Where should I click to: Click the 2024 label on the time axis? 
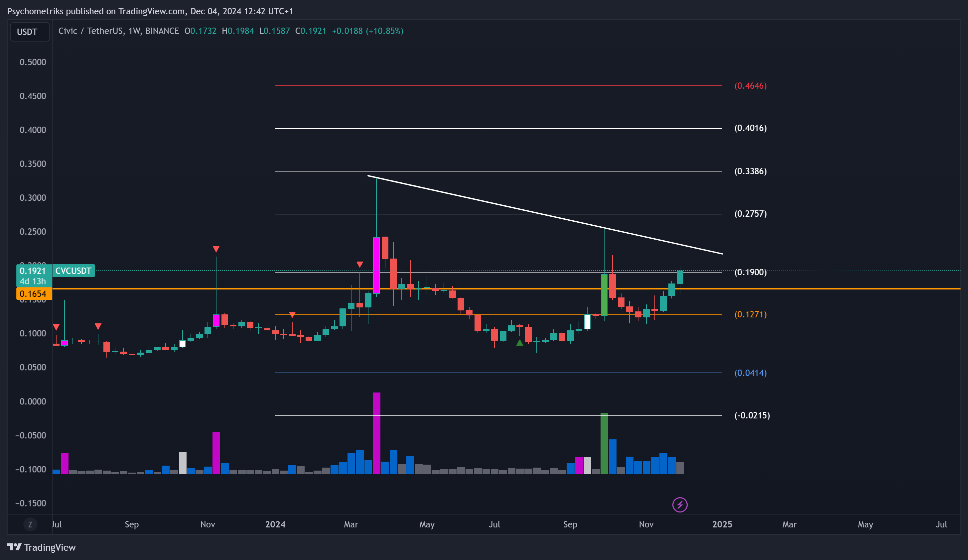(x=275, y=524)
